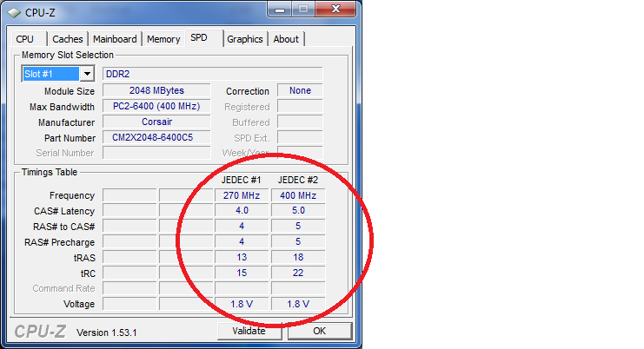Click the Corsair manufacturer field
Screen dimensions: 644x349
[156, 122]
